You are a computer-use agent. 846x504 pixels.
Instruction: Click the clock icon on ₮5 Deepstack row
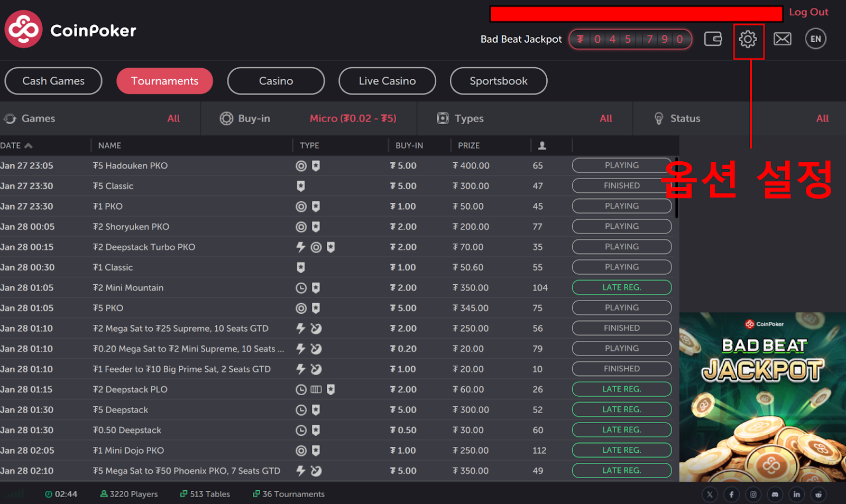click(x=301, y=410)
